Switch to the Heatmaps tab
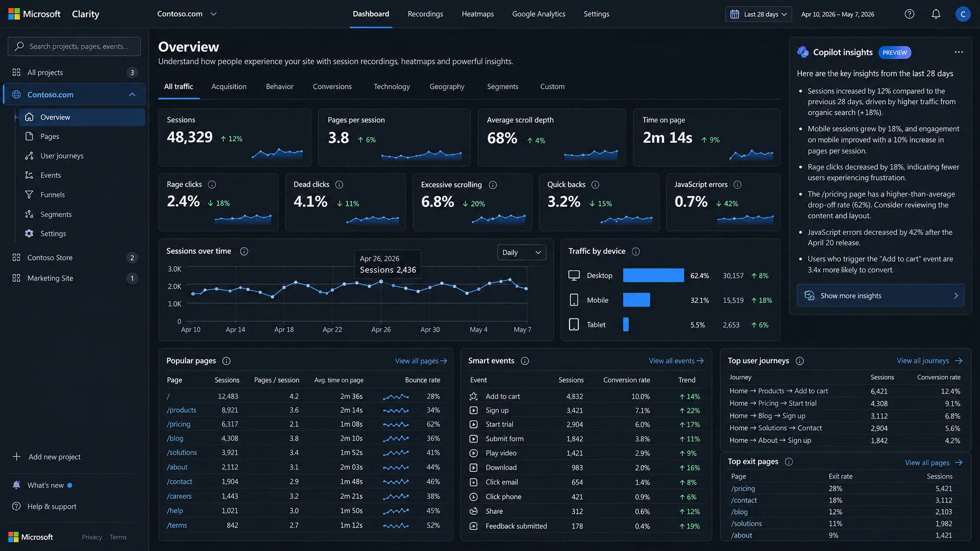 point(477,14)
